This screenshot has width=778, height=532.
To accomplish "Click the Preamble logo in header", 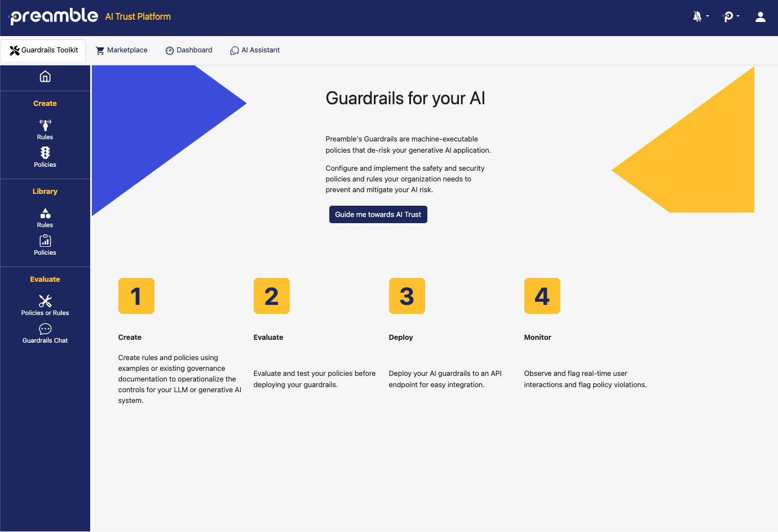I will click(55, 16).
